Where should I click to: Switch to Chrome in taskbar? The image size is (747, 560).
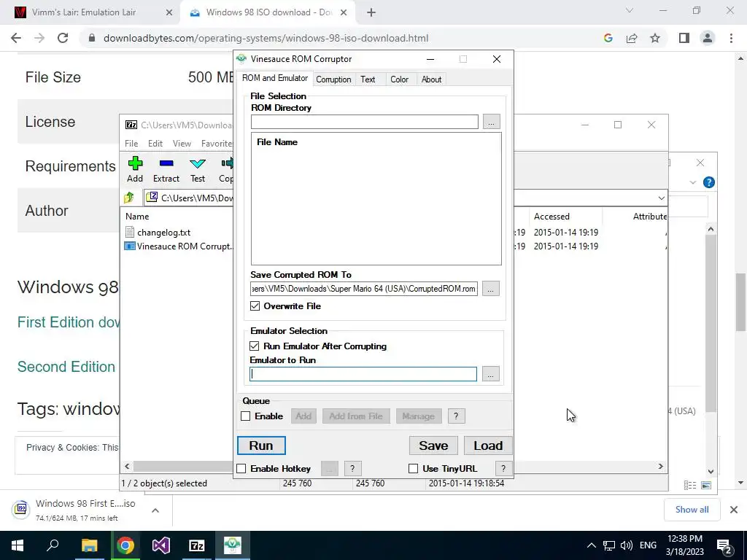tap(125, 545)
